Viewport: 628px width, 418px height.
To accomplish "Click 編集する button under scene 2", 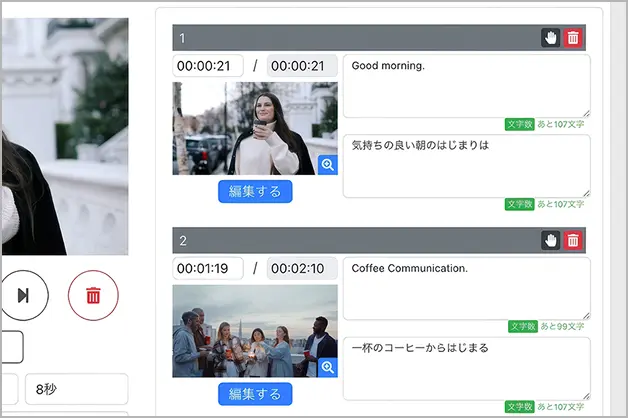I will click(255, 394).
